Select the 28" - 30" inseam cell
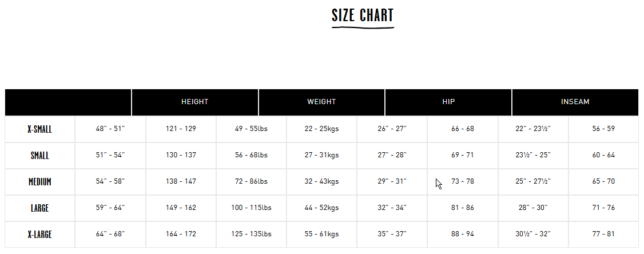The image size is (644, 254). tap(533, 208)
